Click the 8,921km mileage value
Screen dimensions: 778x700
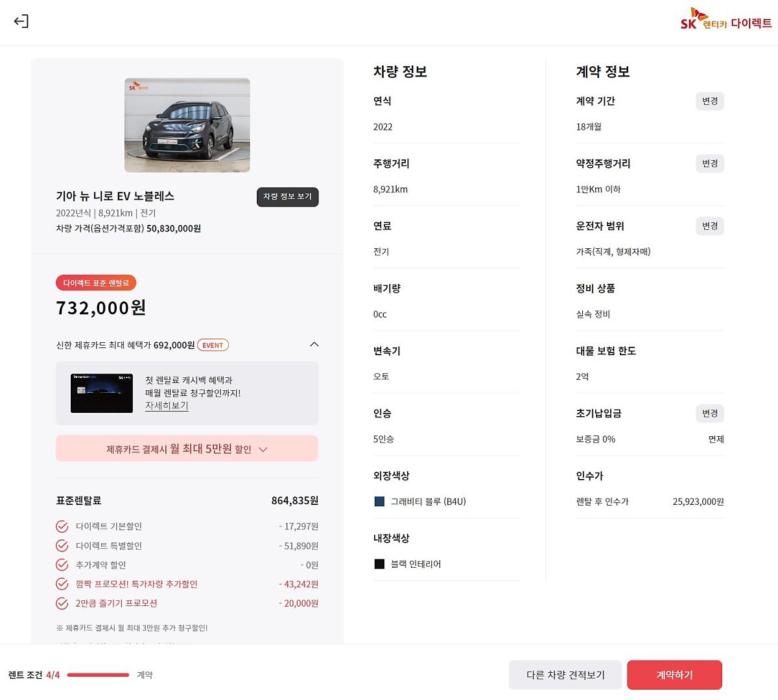(x=390, y=189)
